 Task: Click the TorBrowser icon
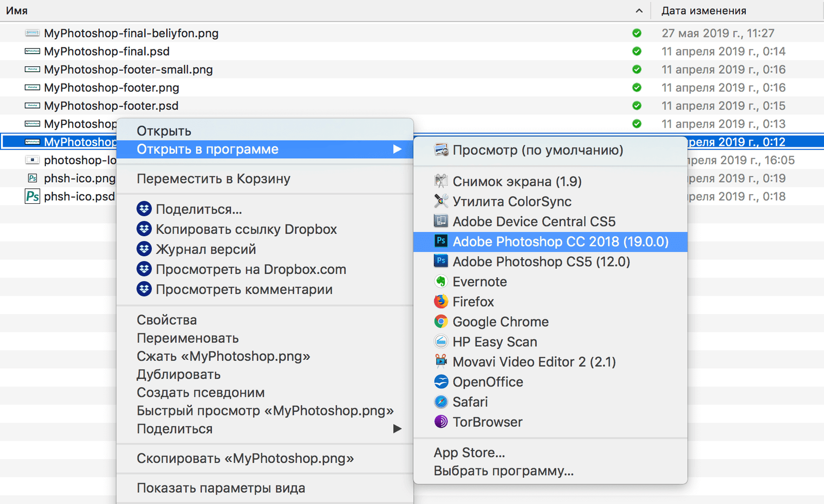click(441, 422)
